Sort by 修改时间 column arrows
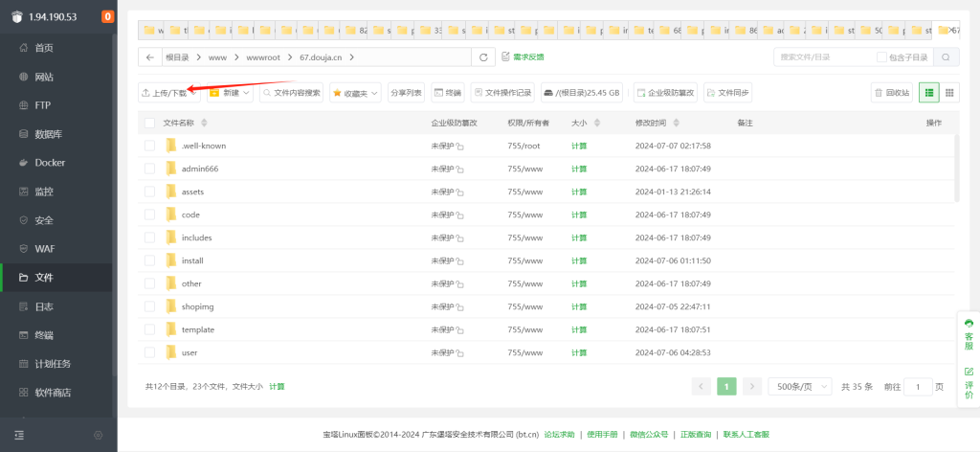 point(677,124)
